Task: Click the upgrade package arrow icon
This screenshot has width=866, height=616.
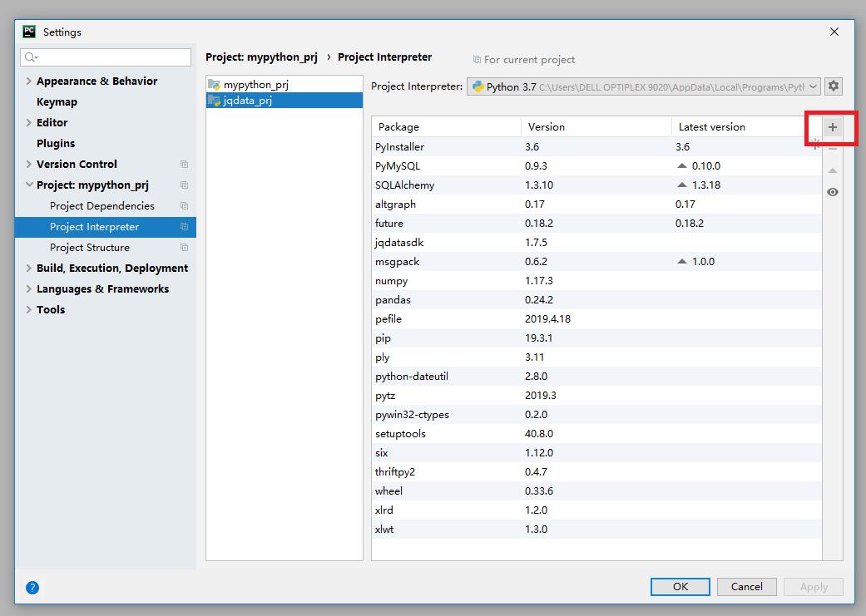Action: coord(833,170)
